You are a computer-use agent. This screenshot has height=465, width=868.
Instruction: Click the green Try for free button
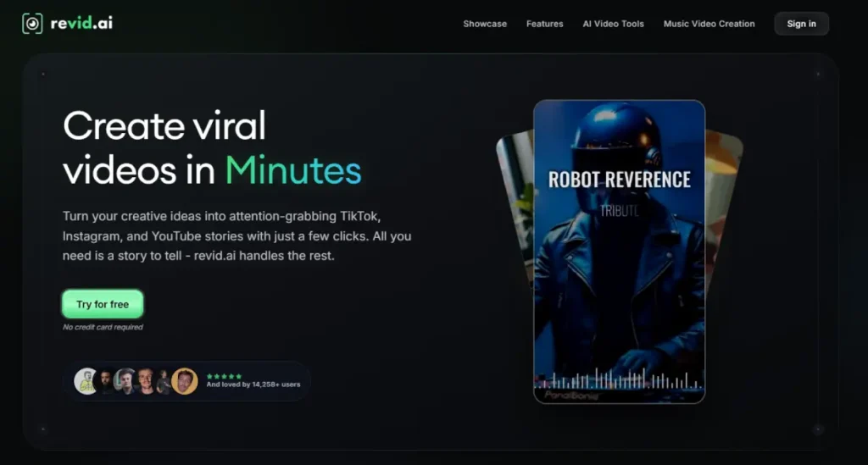click(103, 304)
